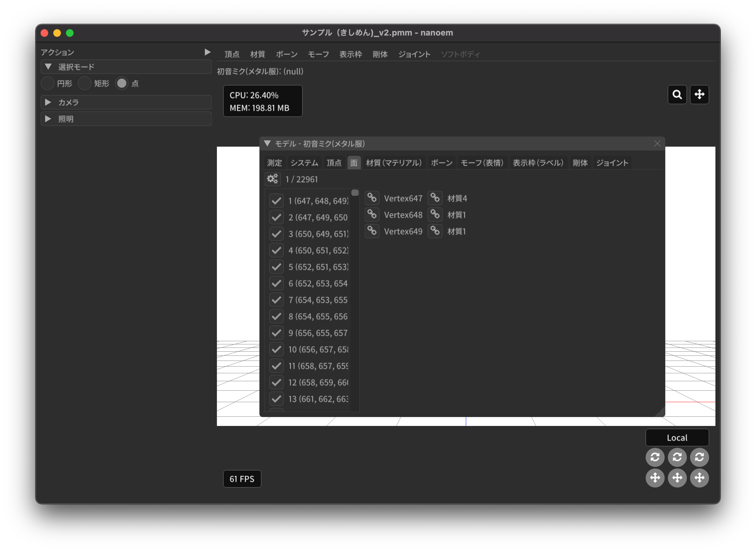The width and height of the screenshot is (756, 551).
Task: Click the link icon next to Vertex647
Action: (372, 198)
